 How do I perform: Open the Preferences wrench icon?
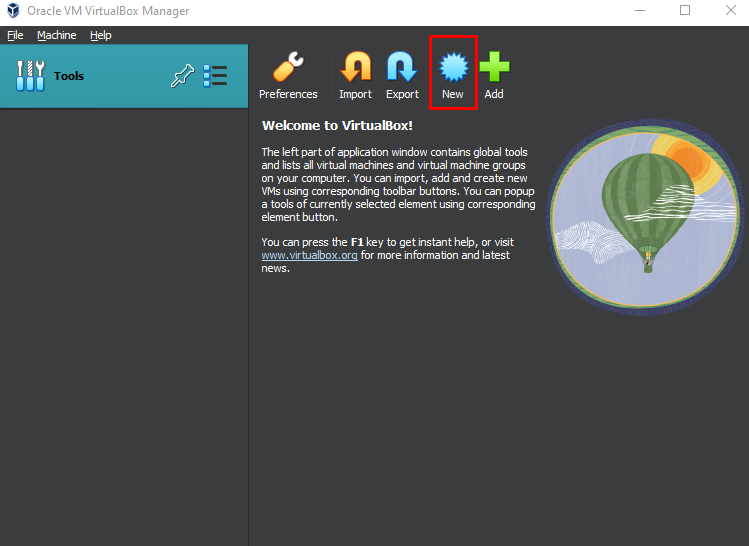(x=288, y=68)
